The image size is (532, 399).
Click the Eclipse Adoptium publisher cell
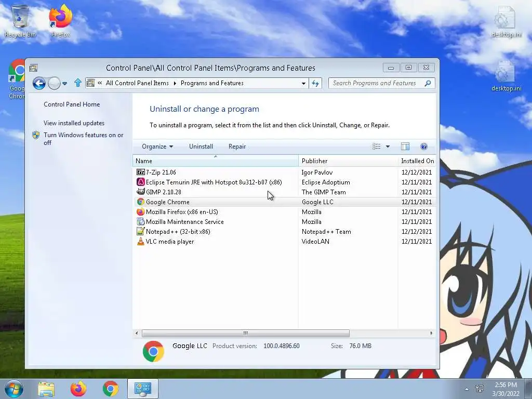point(326,182)
